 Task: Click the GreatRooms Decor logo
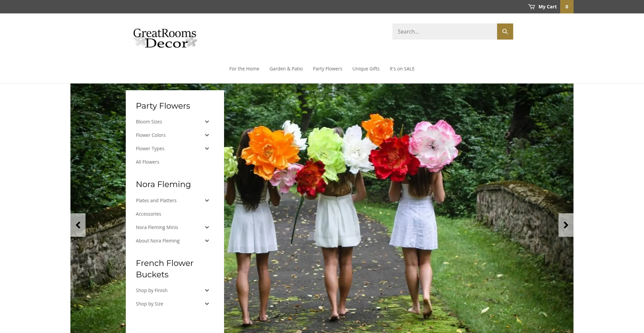coord(165,38)
